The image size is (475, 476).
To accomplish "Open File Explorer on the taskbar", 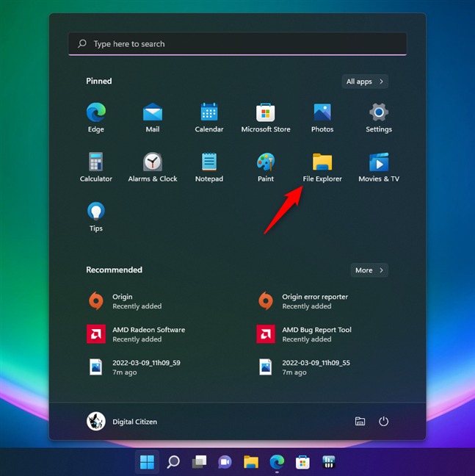I will [251, 462].
